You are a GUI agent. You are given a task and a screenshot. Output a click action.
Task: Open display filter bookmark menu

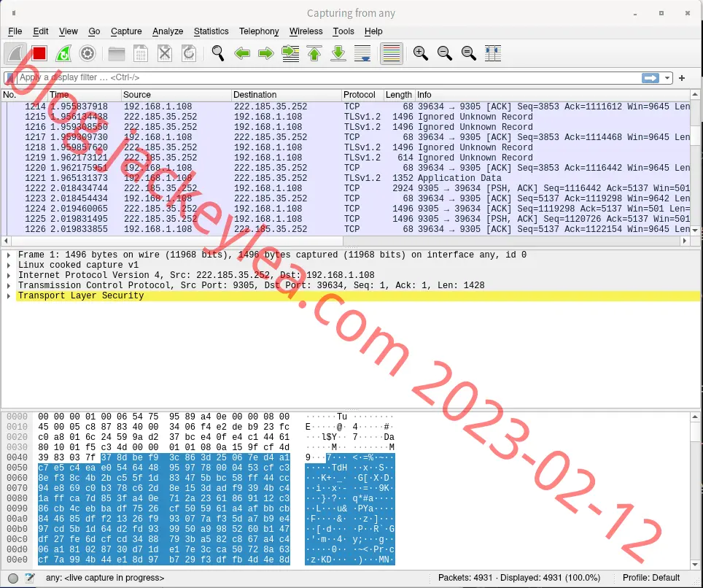pos(10,77)
